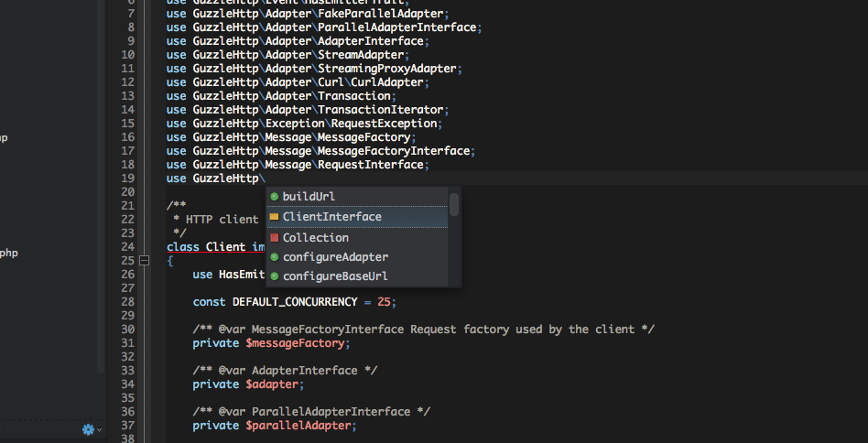
Task: Place cursor on the $messageFactory variable
Action: tap(295, 343)
